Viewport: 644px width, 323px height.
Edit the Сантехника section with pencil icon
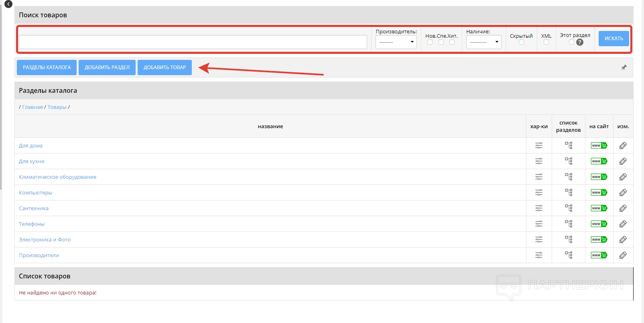point(623,208)
